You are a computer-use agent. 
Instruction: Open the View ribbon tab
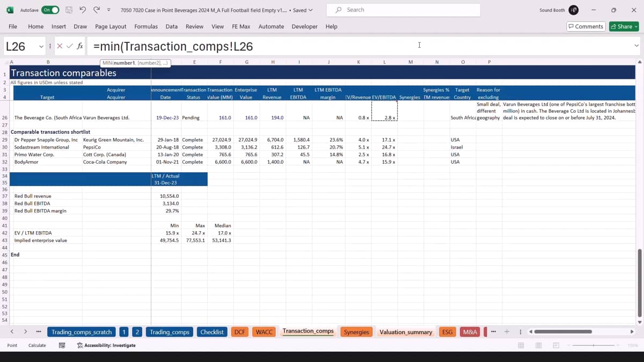pos(217,26)
